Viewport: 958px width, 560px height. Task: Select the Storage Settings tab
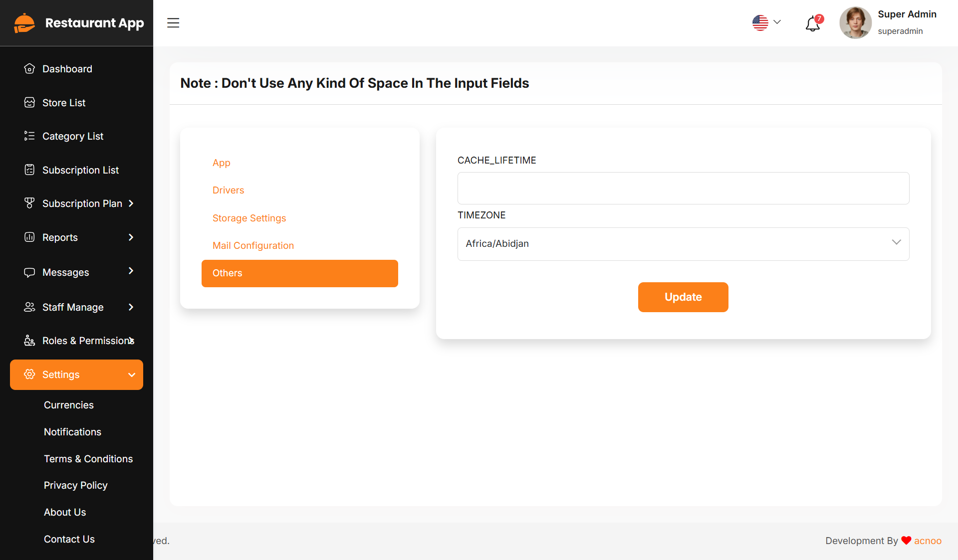tap(249, 218)
